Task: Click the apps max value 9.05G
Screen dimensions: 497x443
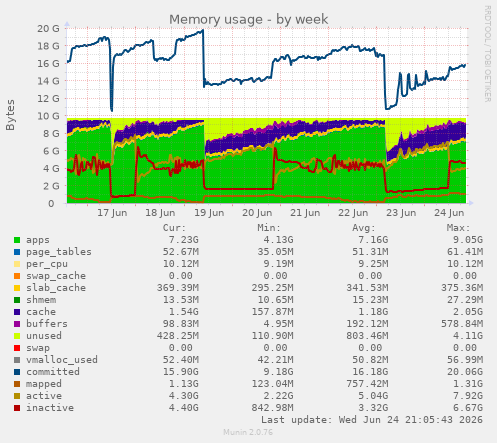Action: coord(468,240)
